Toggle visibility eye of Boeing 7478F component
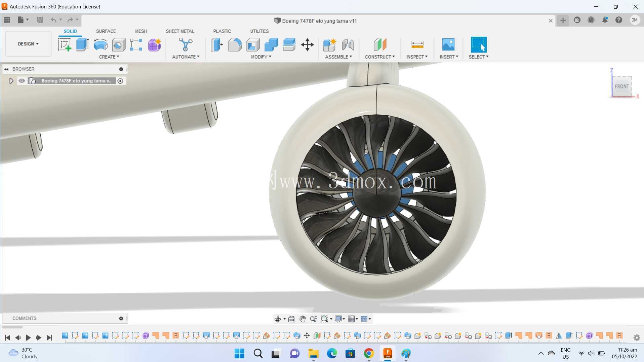Viewport: 644px width, 362px height. tap(22, 81)
